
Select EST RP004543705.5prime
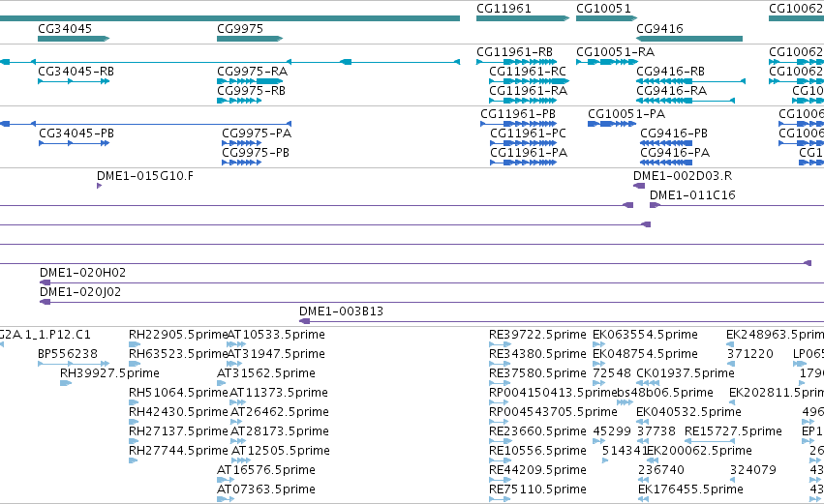coord(553,412)
